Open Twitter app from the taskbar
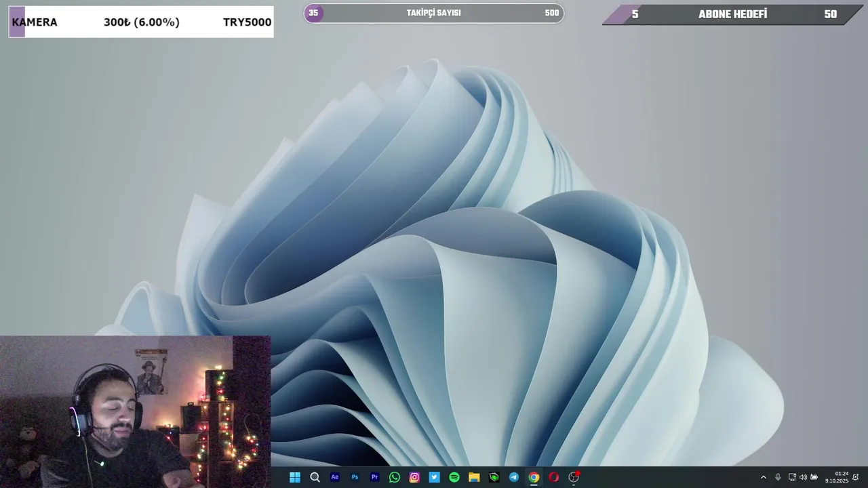 coord(434,477)
